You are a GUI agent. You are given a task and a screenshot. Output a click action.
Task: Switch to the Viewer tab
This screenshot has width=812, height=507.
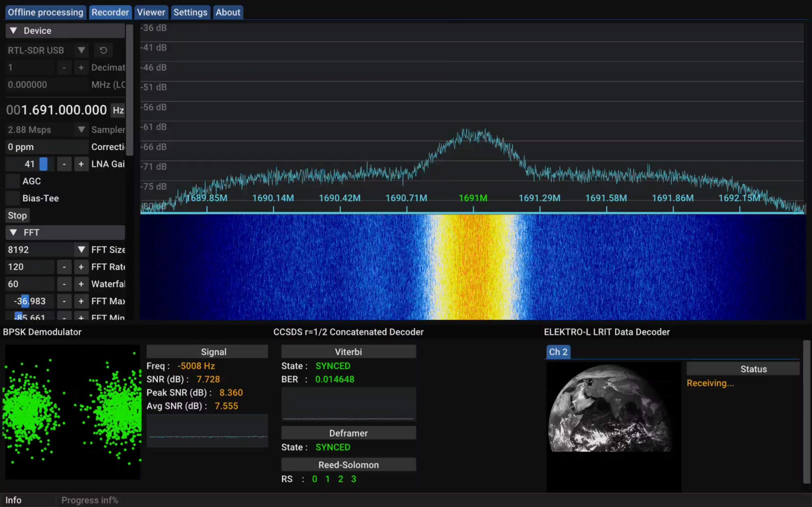(x=151, y=12)
